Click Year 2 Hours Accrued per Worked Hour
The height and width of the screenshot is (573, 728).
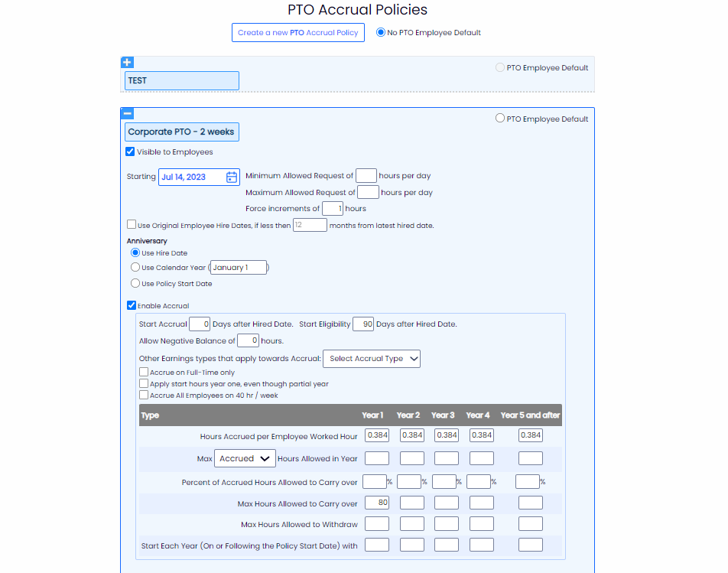(x=412, y=435)
